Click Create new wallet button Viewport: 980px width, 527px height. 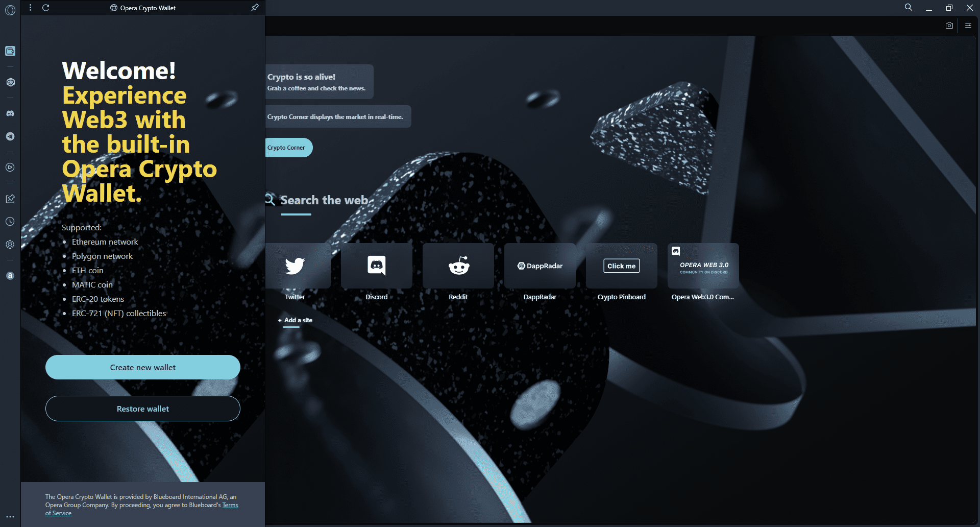[143, 367]
